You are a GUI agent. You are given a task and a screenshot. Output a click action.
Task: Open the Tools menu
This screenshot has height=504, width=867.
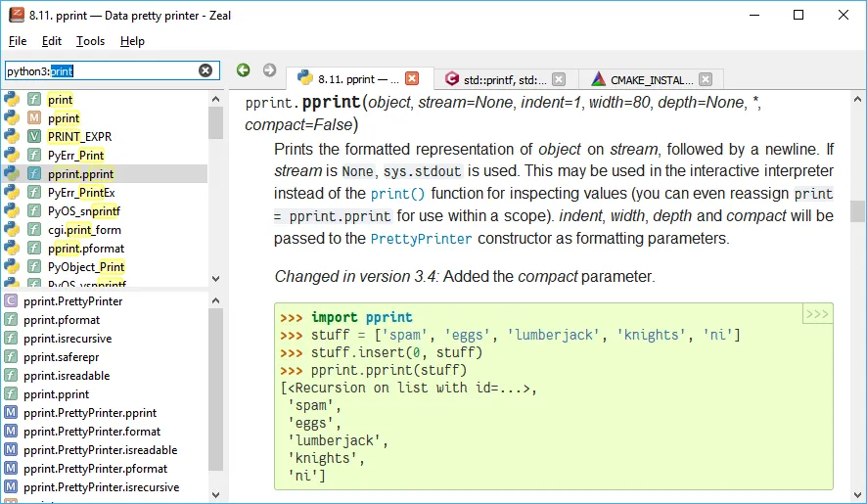tap(90, 41)
